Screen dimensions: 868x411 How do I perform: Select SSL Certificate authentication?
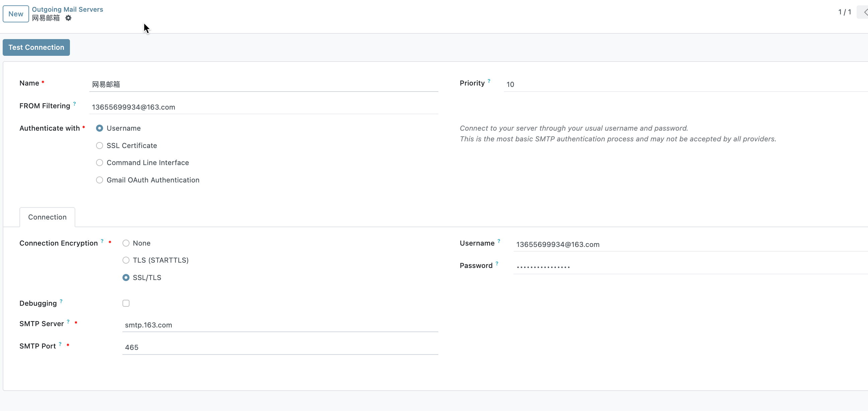point(99,146)
